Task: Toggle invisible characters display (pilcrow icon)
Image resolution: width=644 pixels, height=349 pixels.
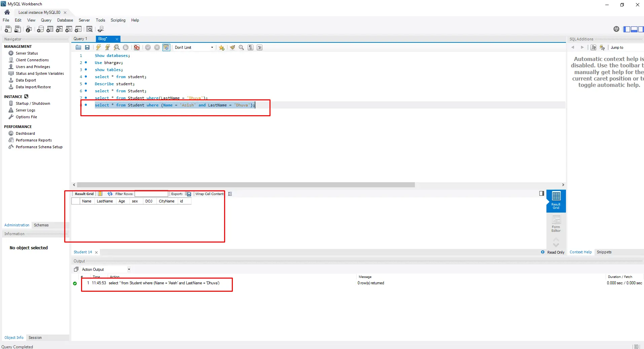Action: coord(250,47)
